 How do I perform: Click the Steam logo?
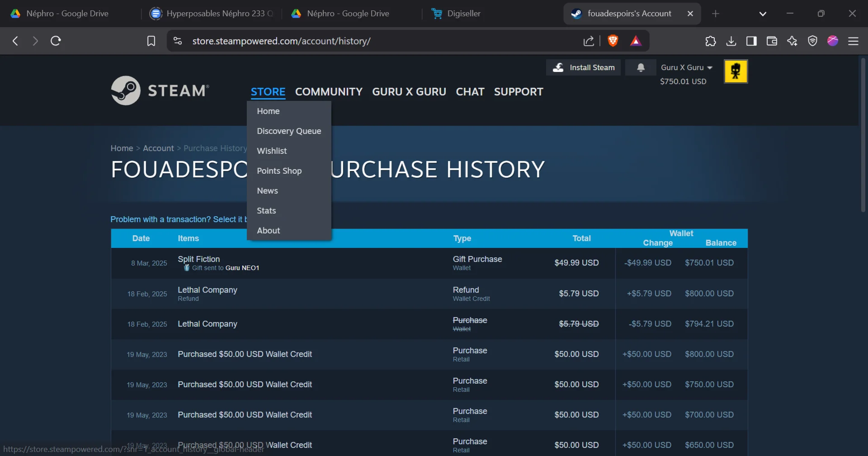160,90
